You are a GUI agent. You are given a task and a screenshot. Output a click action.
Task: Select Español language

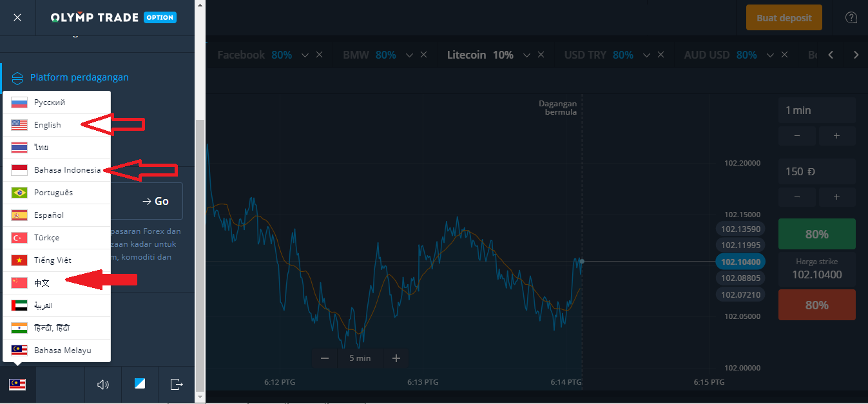coord(57,215)
